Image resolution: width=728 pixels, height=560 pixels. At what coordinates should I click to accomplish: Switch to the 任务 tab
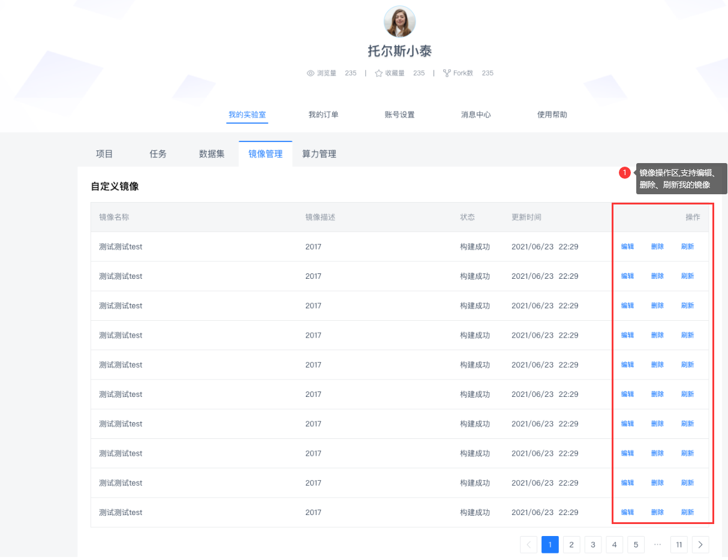coord(158,154)
